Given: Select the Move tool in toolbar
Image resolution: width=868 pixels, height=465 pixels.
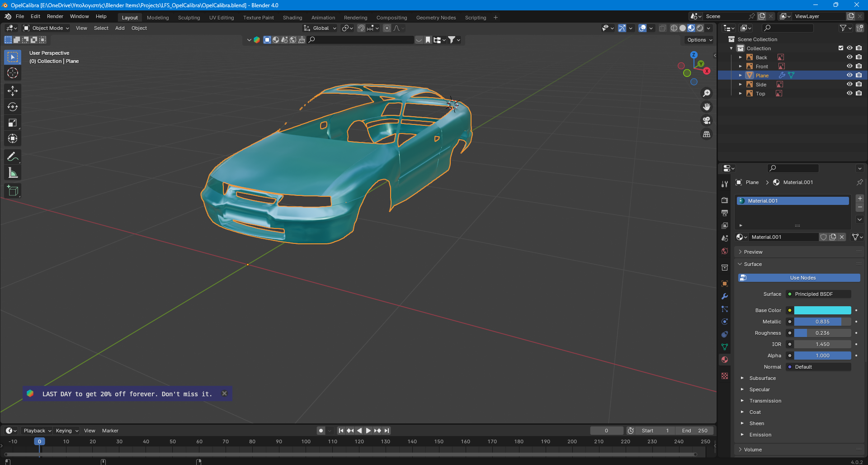Looking at the screenshot, I should tap(13, 91).
